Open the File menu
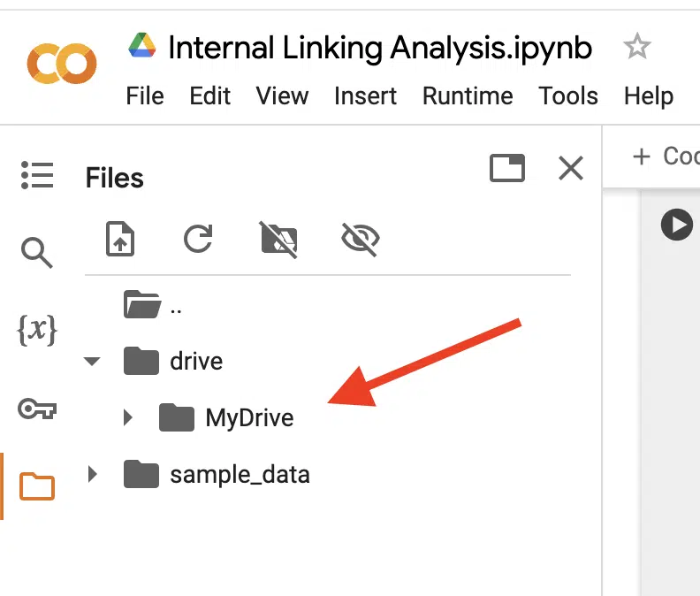The image size is (700, 596). click(145, 96)
